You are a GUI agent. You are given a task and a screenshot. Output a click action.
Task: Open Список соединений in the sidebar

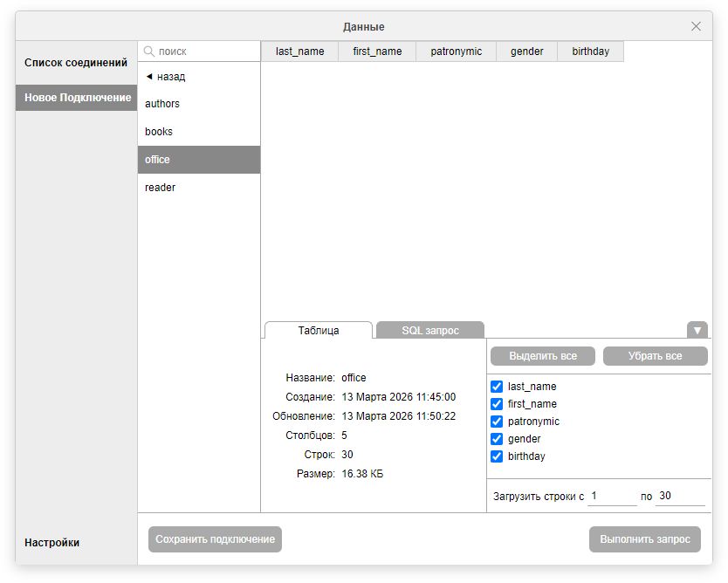point(76,63)
